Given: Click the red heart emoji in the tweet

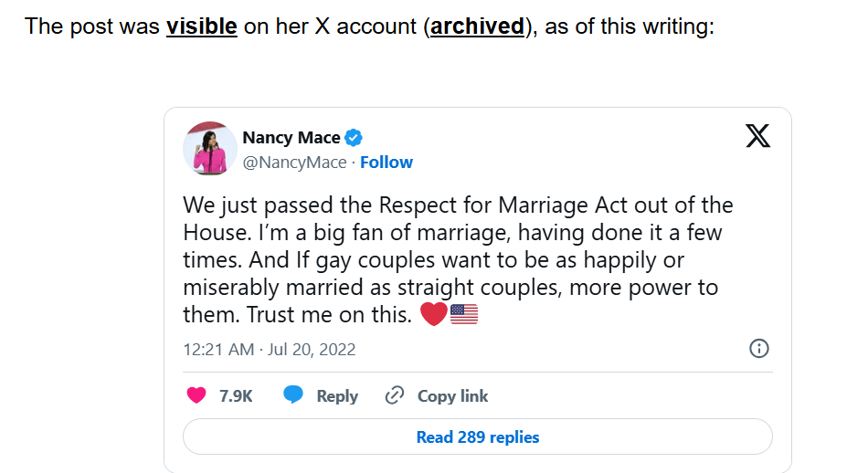Looking at the screenshot, I should 433,315.
